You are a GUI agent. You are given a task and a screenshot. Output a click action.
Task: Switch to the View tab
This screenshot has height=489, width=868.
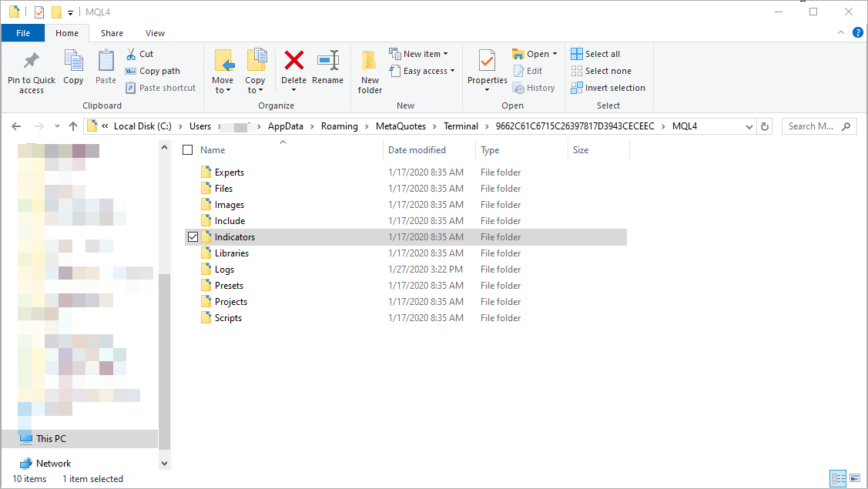pos(155,33)
